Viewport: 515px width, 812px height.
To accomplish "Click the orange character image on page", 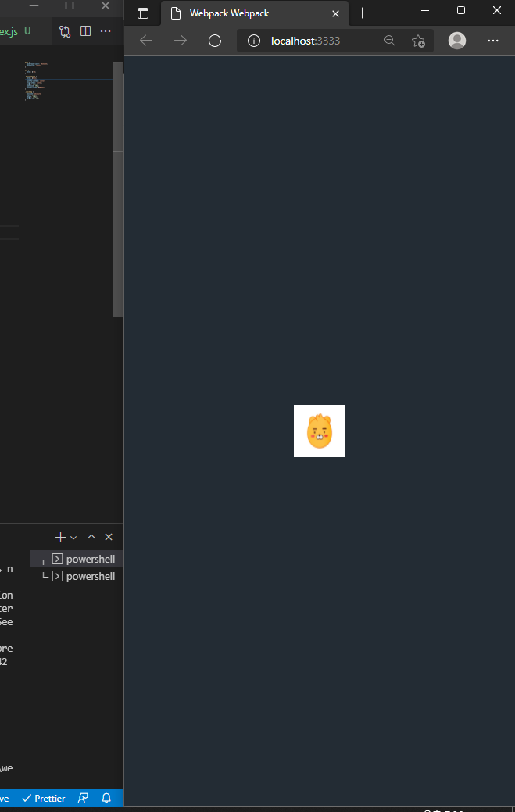I will pyautogui.click(x=320, y=431).
